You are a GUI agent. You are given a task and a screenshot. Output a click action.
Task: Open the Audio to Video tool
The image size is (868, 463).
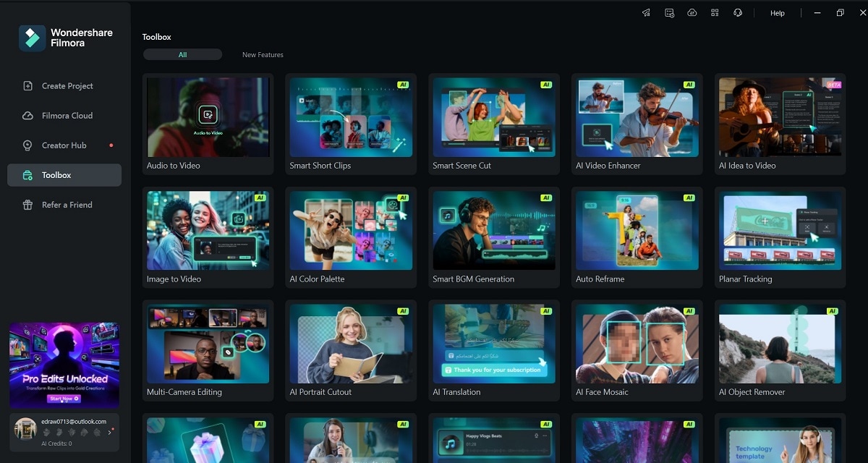208,124
